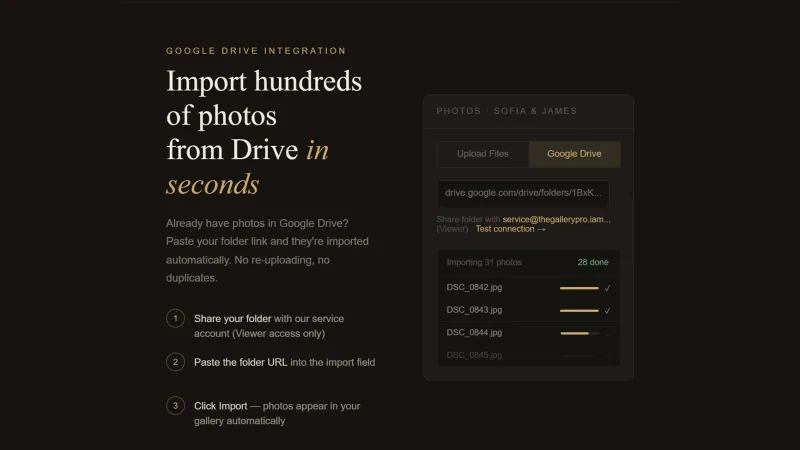800x450 pixels.
Task: Click the Drive folder URL input field
Action: tap(523, 193)
